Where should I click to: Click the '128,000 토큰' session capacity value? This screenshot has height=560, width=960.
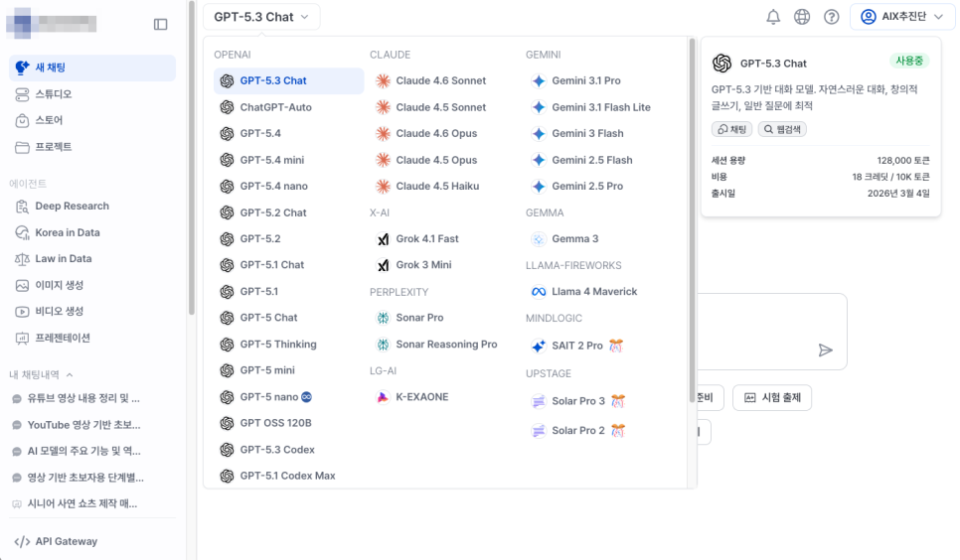[903, 160]
